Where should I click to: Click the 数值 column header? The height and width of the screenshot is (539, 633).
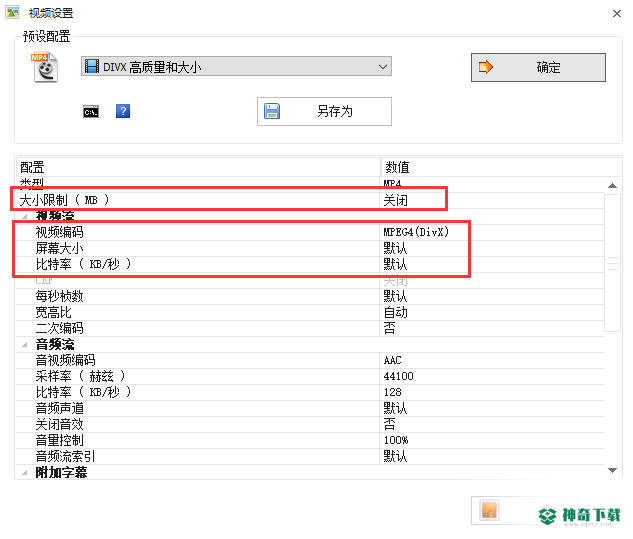501,167
